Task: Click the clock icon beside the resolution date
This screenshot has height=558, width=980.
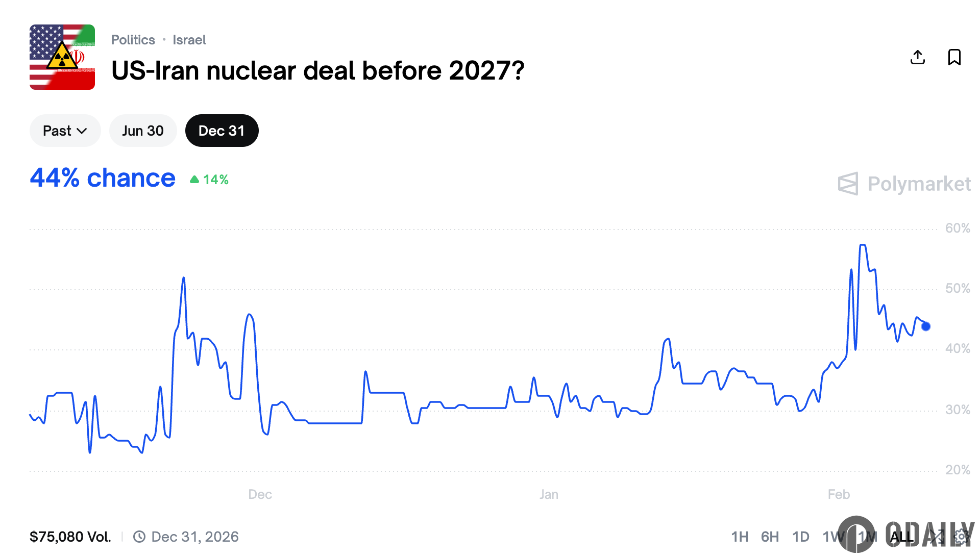Action: [139, 536]
